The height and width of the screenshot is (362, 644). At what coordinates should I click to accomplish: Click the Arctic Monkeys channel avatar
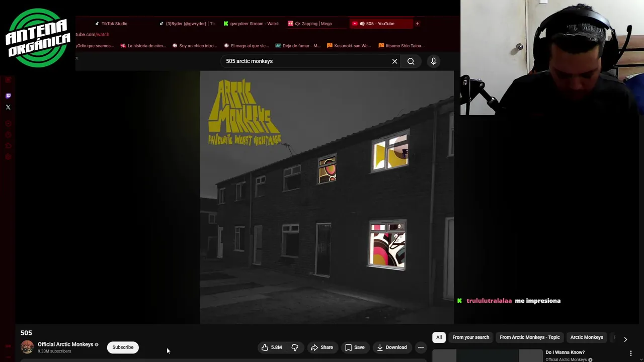click(x=27, y=347)
